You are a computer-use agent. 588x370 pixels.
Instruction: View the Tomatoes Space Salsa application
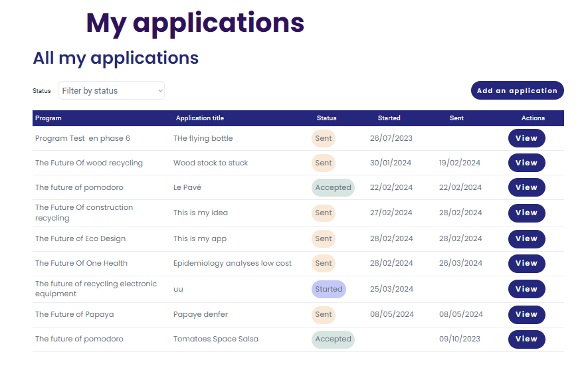[526, 339]
